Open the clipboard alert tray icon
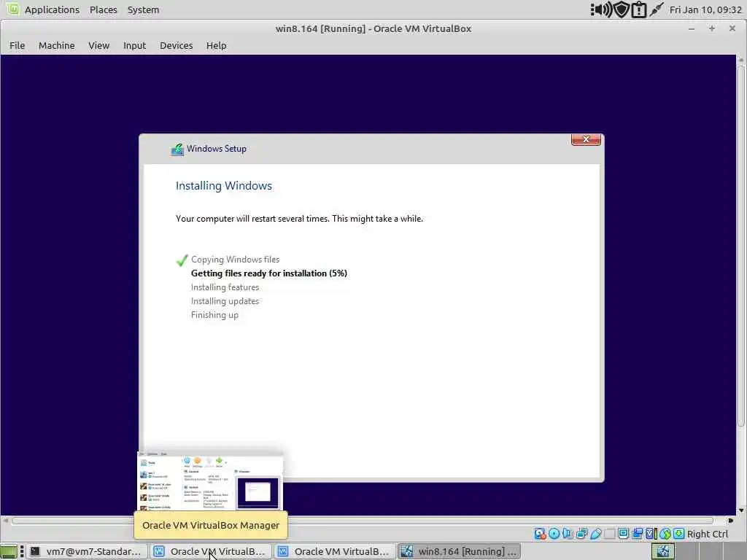Image resolution: width=747 pixels, height=560 pixels. click(x=638, y=9)
